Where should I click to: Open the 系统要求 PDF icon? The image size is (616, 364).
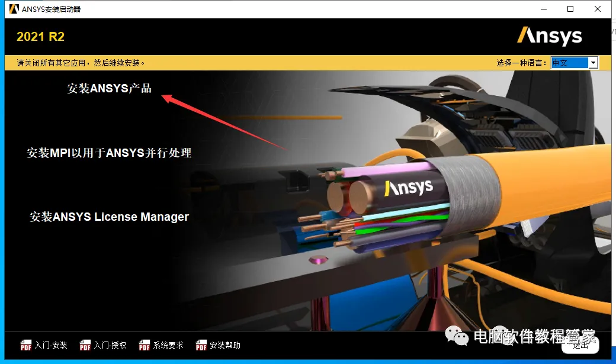coord(145,345)
